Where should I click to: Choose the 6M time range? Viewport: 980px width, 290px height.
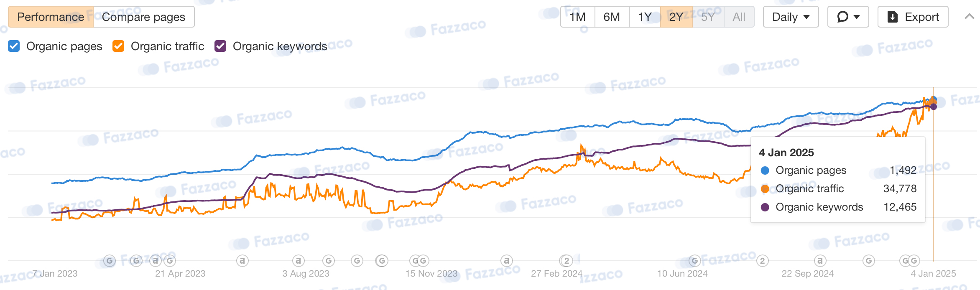(612, 17)
